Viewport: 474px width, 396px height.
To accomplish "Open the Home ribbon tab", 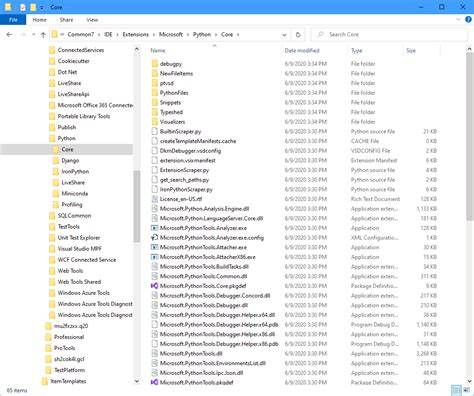I will point(39,20).
